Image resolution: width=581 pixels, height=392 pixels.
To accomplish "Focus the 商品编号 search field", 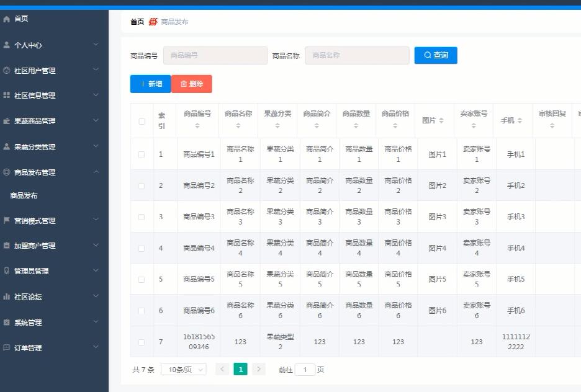I will coord(215,56).
